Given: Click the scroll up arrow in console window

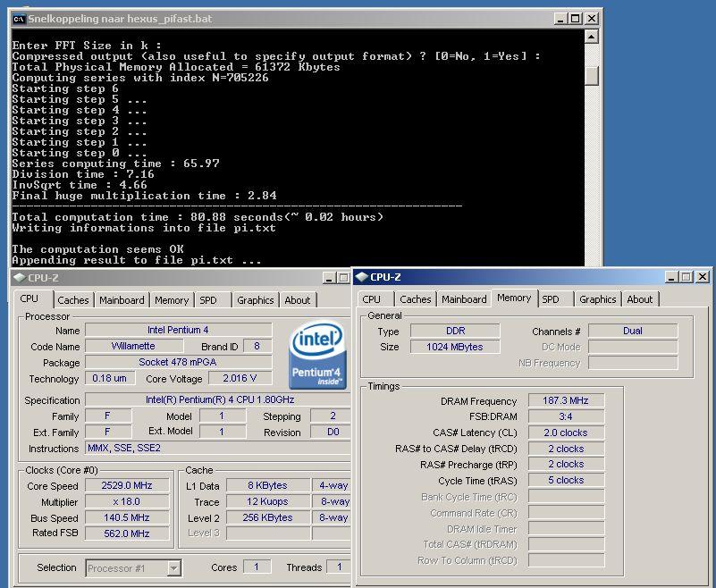Looking at the screenshot, I should 592,36.
